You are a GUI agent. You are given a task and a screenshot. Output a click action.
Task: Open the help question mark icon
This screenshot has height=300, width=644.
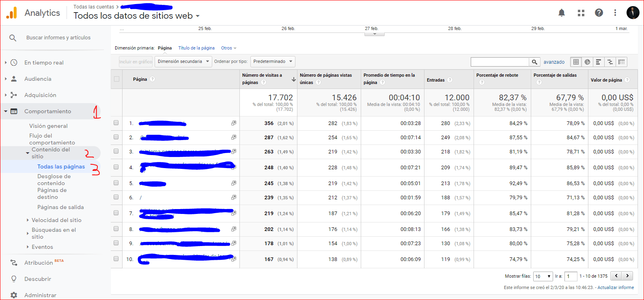(599, 13)
